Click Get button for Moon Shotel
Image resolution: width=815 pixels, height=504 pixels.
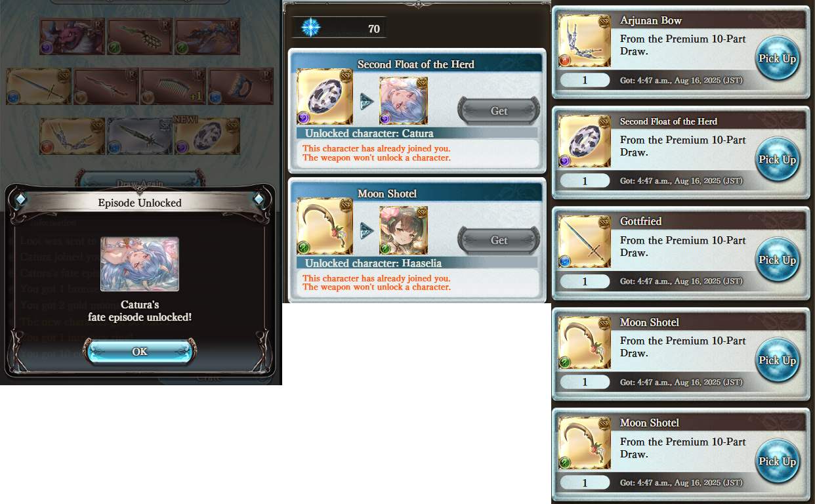click(499, 240)
